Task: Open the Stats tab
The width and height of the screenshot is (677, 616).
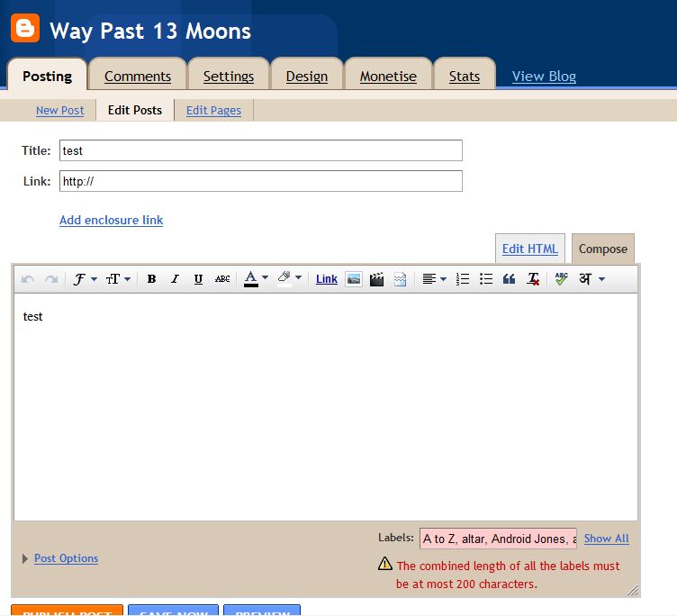Action: click(x=465, y=76)
